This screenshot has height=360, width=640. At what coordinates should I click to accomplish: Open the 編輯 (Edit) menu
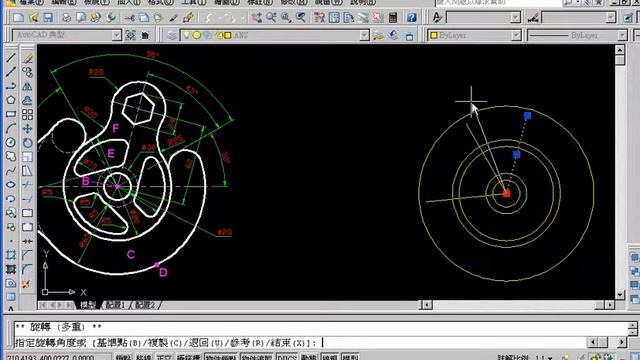(x=64, y=2)
